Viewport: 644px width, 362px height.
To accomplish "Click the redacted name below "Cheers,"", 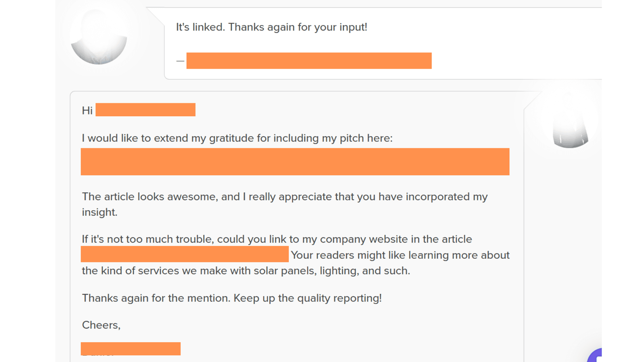I will 130,349.
